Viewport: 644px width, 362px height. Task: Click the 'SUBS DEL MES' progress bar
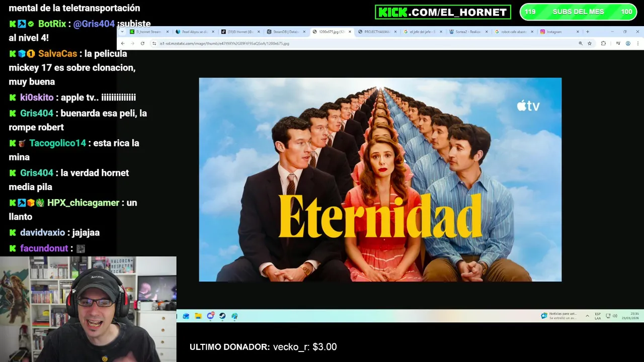(578, 12)
